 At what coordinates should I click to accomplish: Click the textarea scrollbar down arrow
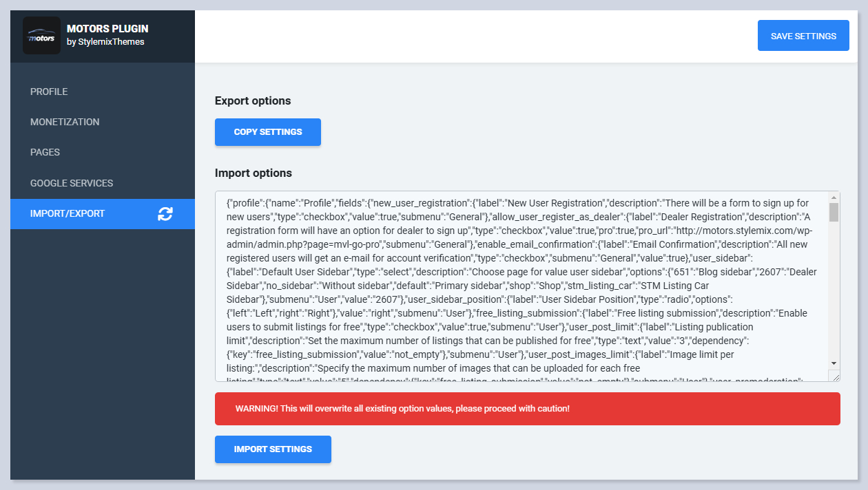pyautogui.click(x=834, y=363)
